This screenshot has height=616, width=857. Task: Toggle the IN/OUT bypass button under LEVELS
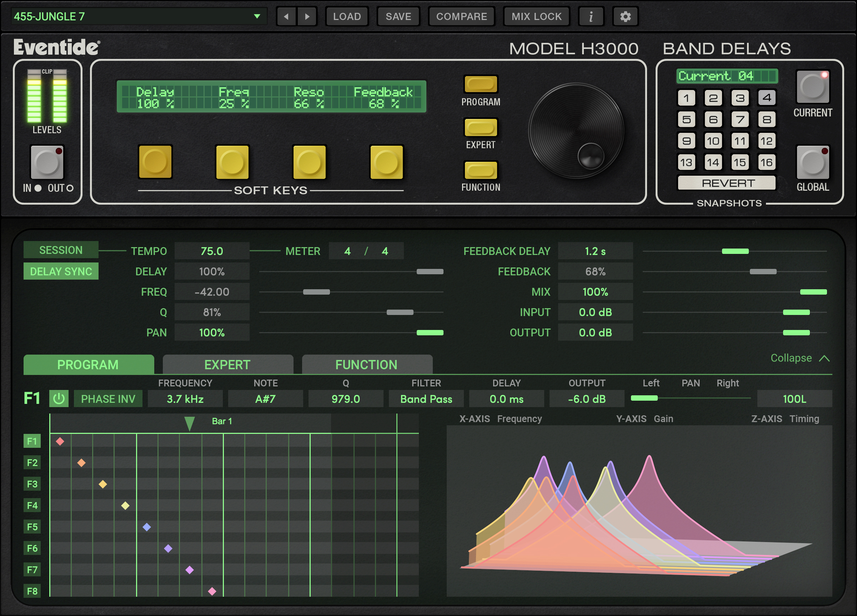(x=47, y=162)
